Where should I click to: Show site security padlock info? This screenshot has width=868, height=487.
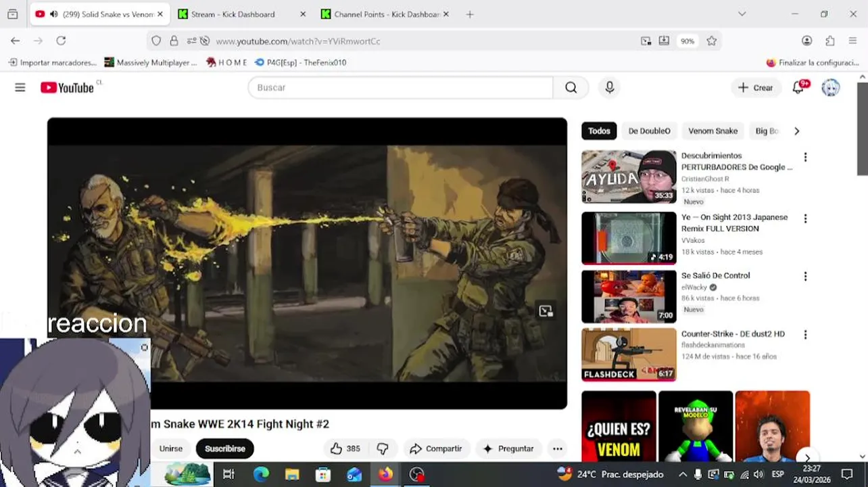coord(174,41)
